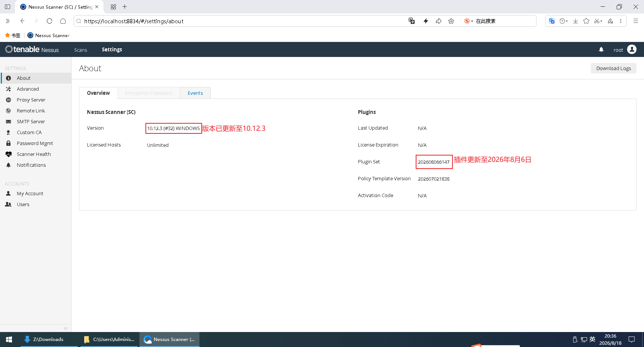Select the plugin set value 202608066147
This screenshot has height=347, width=644.
coord(434,162)
